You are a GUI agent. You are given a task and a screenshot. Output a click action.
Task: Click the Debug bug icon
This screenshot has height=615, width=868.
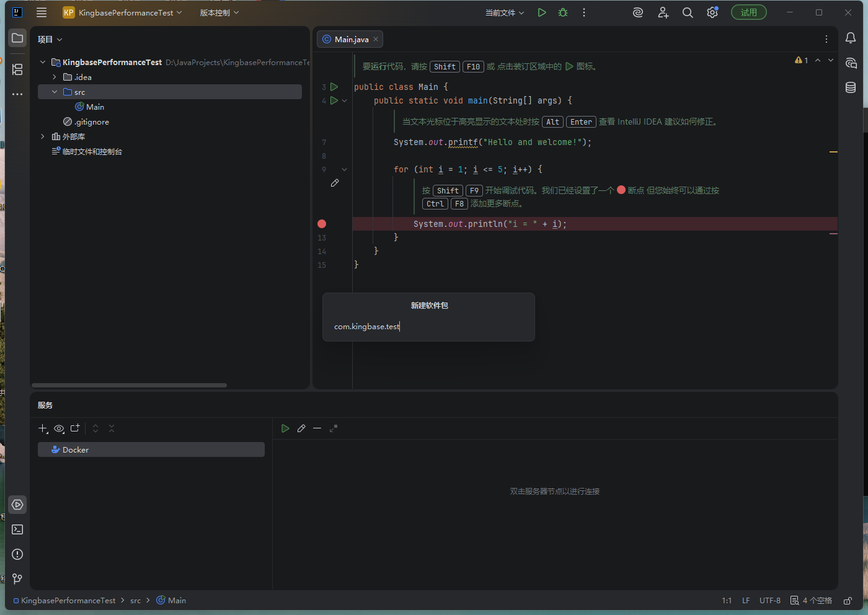(x=563, y=12)
